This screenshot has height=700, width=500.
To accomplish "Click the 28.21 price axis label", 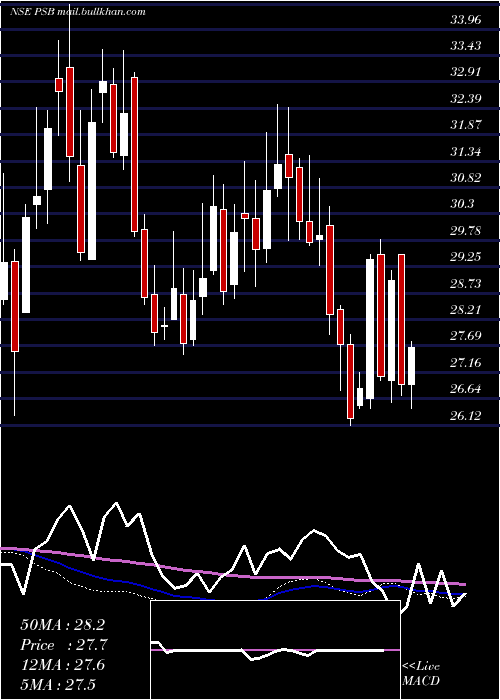I will click(466, 309).
